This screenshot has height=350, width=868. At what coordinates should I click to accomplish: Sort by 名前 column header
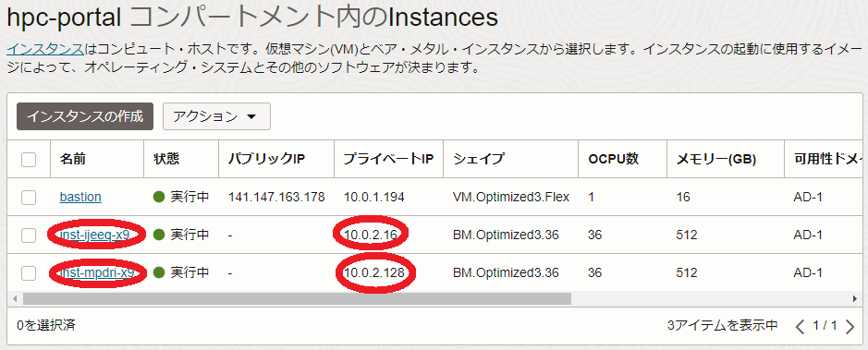pyautogui.click(x=72, y=159)
